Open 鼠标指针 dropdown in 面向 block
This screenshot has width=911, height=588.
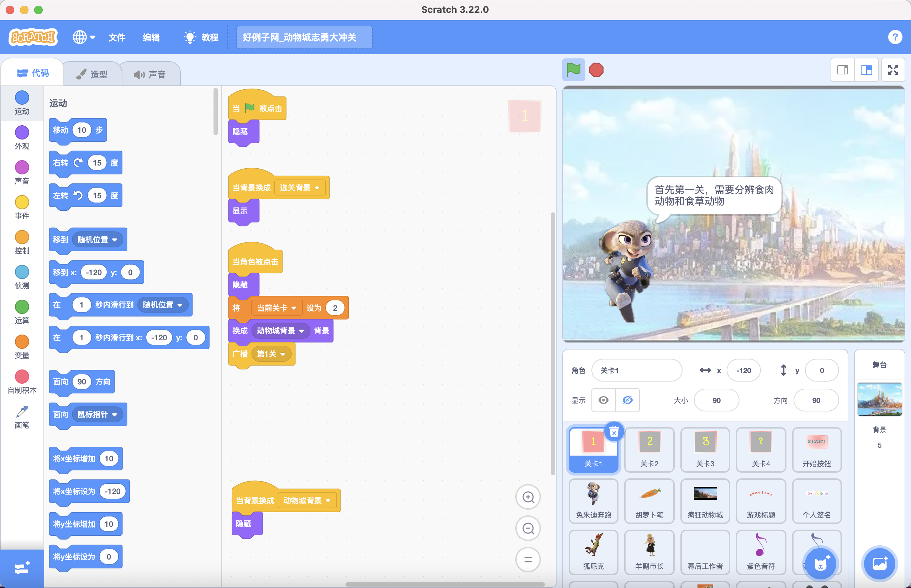(97, 414)
